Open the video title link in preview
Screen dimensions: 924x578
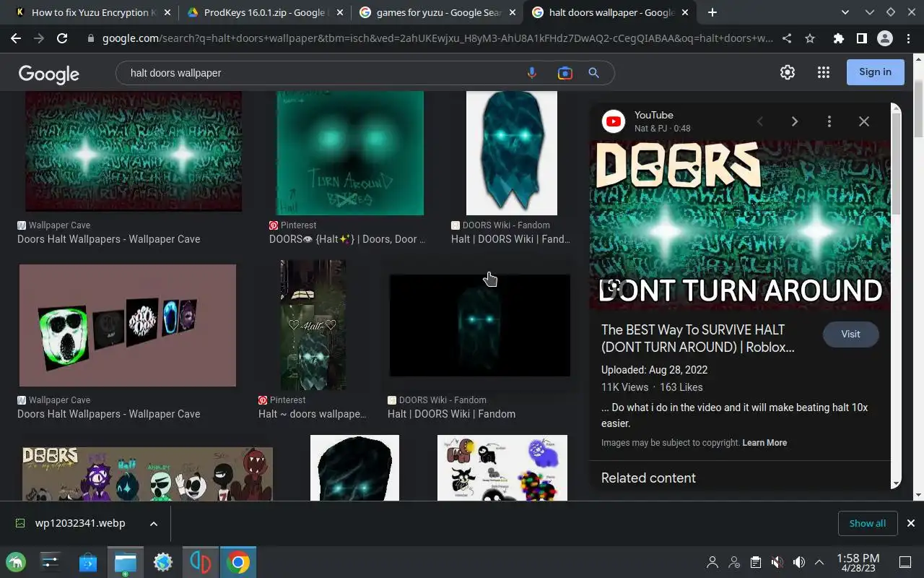pyautogui.click(x=697, y=338)
